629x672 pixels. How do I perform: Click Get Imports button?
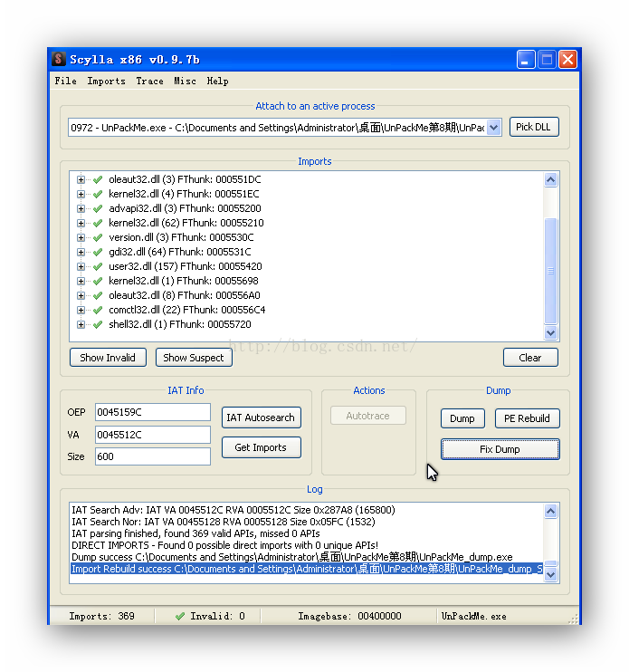(x=262, y=447)
